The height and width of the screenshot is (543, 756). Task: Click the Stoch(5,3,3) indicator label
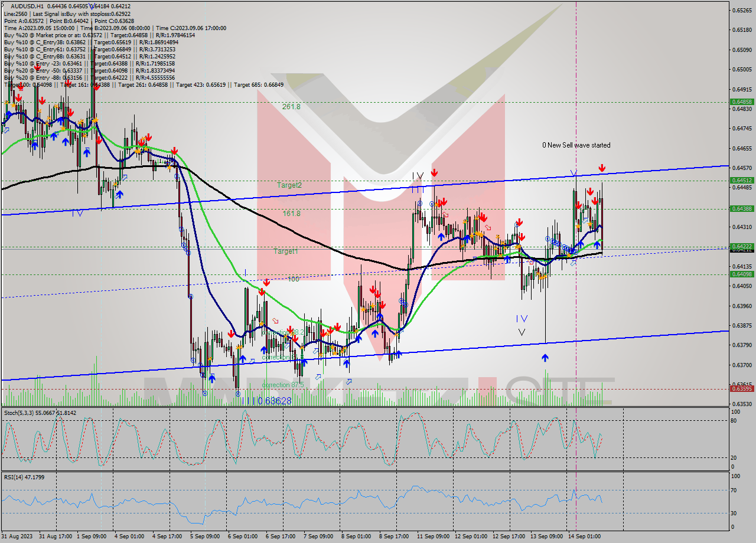click(41, 413)
